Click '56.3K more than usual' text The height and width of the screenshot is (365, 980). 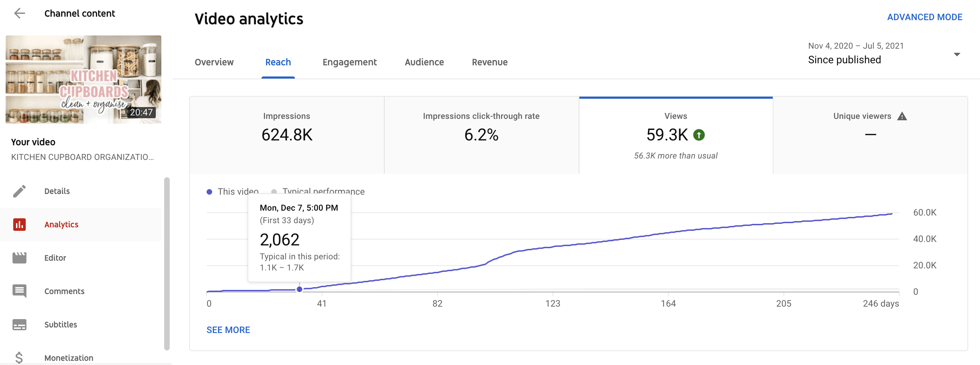tap(676, 155)
